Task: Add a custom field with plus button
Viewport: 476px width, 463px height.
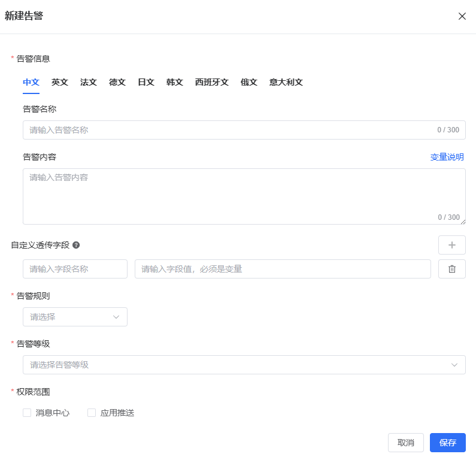Action: tap(451, 245)
